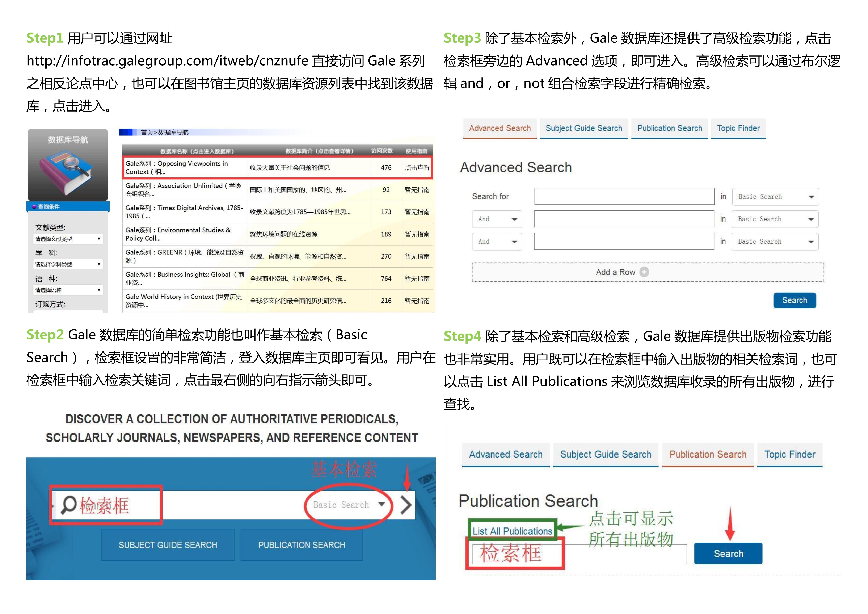
Task: Open the field dropdown in the second search row
Action: pyautogui.click(x=775, y=219)
